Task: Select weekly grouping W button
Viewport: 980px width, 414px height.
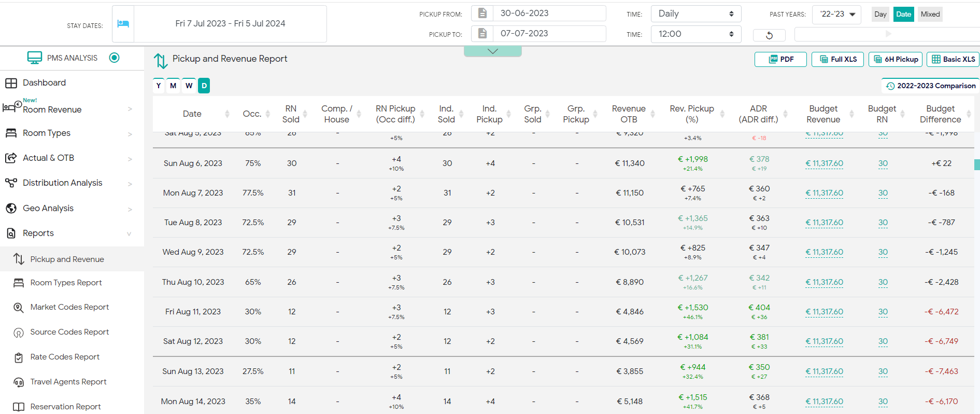Action: (189, 86)
